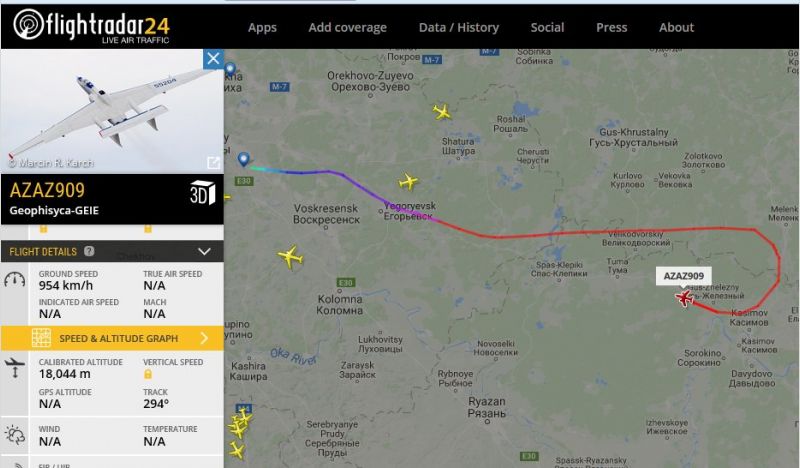Open the Apps menu
800x468 pixels.
(262, 28)
